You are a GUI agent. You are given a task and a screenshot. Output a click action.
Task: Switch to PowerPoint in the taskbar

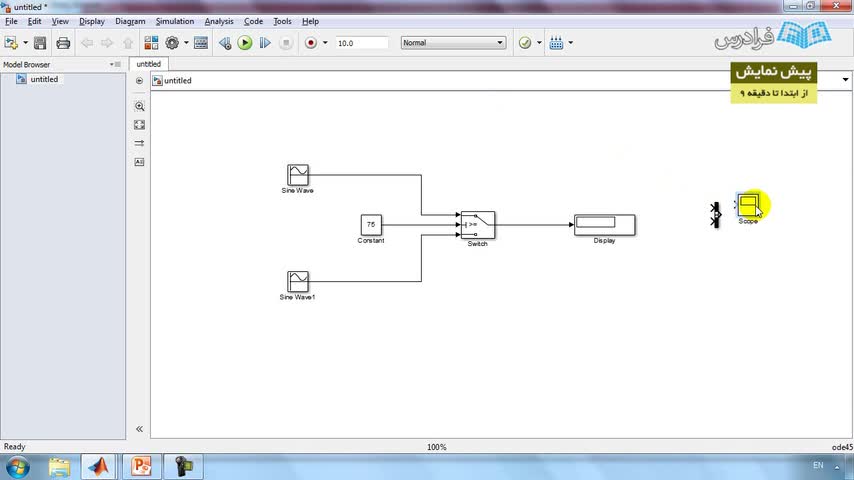click(x=141, y=467)
